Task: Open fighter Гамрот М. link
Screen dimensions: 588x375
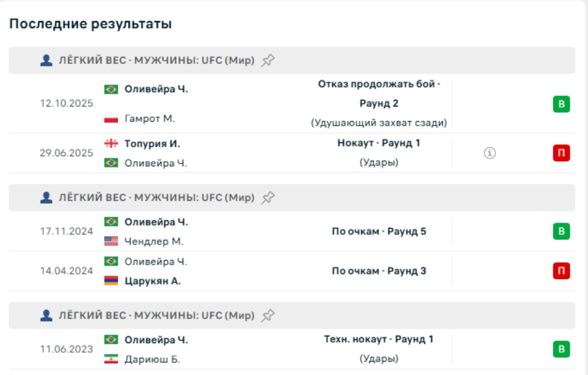Action: 150,118
